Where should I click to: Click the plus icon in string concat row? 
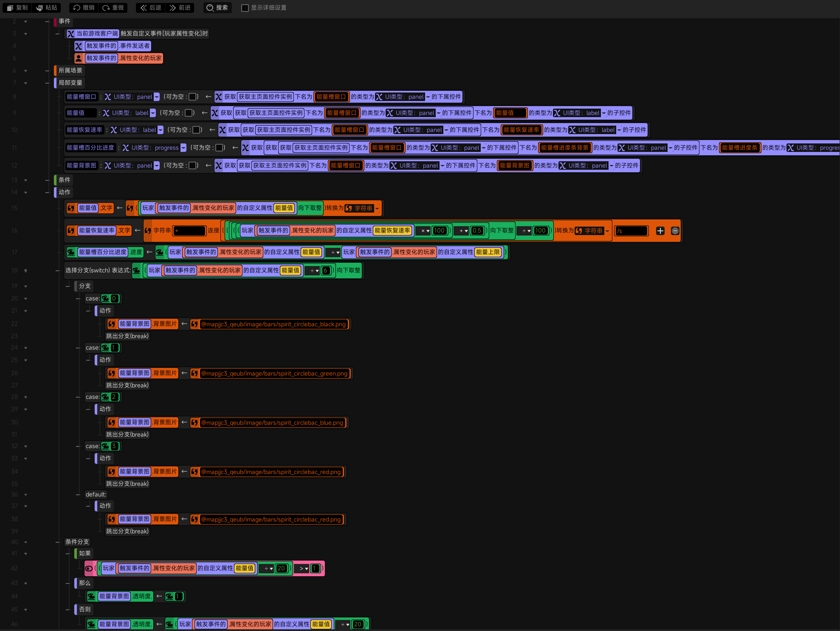tap(660, 231)
